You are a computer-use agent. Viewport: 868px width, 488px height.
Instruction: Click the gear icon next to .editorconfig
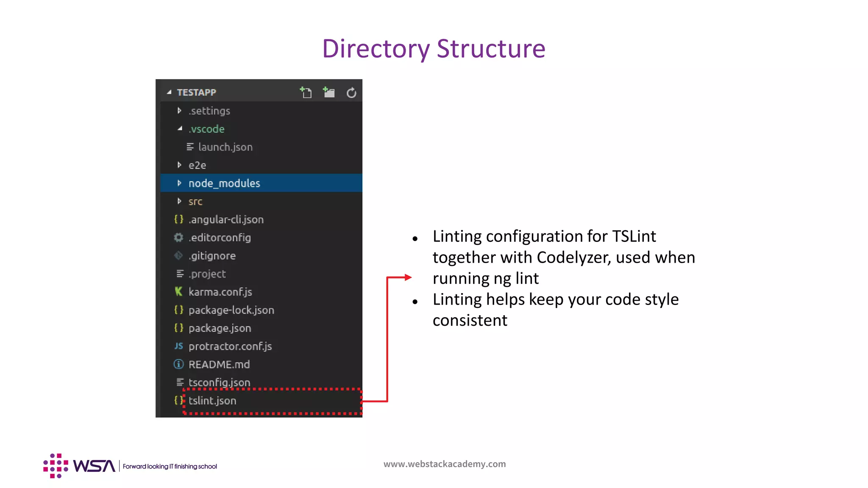[178, 238]
